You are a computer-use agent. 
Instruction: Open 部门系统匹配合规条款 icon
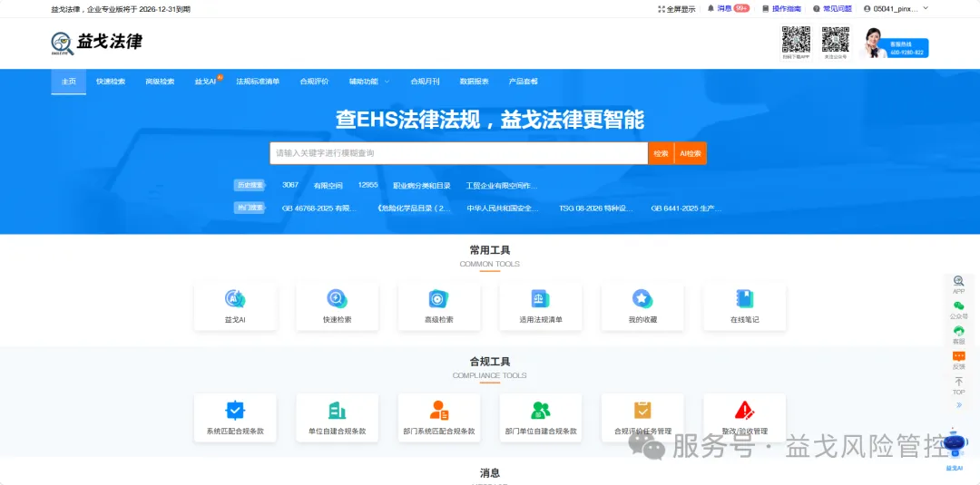(439, 410)
